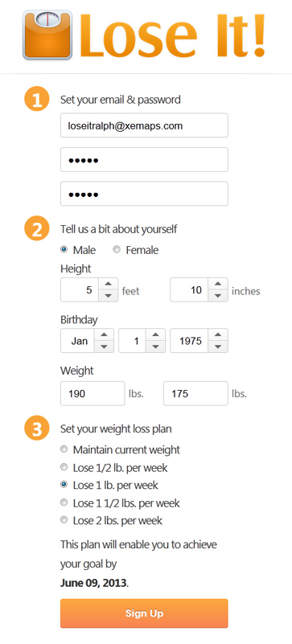Increase height inches using the up arrow
292x644 pixels.
[x=218, y=285]
